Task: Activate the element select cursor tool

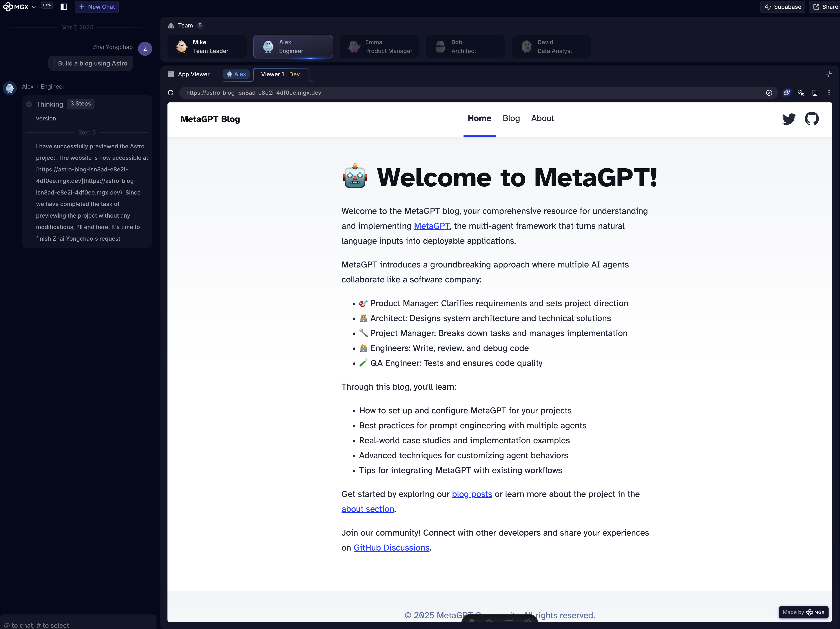Action: coord(800,93)
